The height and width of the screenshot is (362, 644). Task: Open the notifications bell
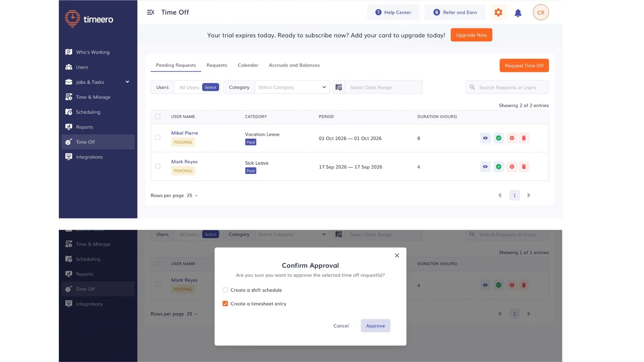518,13
